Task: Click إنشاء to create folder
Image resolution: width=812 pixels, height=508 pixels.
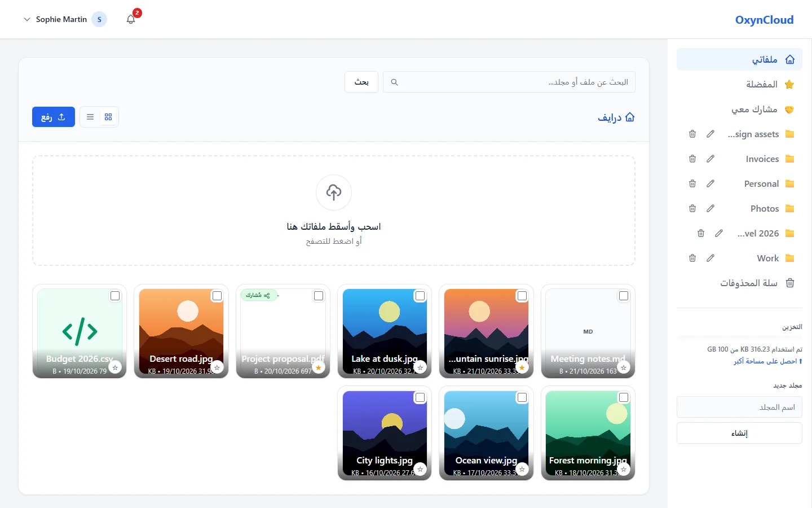Action: click(739, 433)
